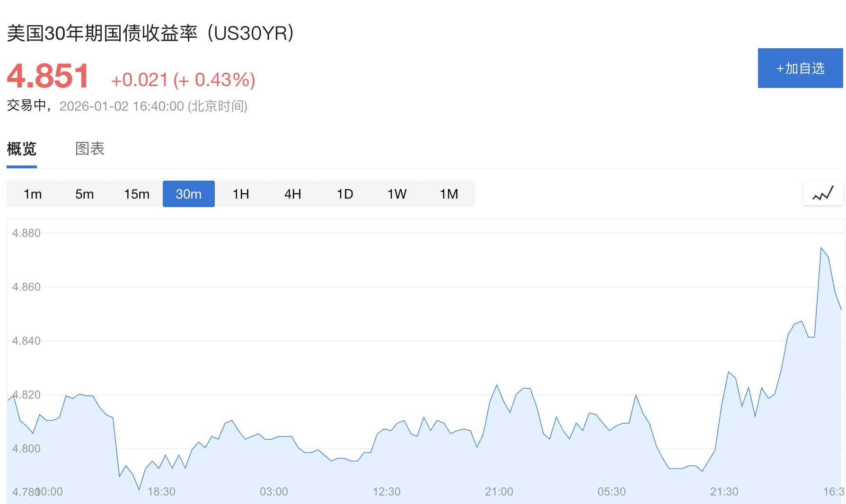Show the 1D daily chart
Image resolution: width=846 pixels, height=504 pixels.
coord(345,194)
